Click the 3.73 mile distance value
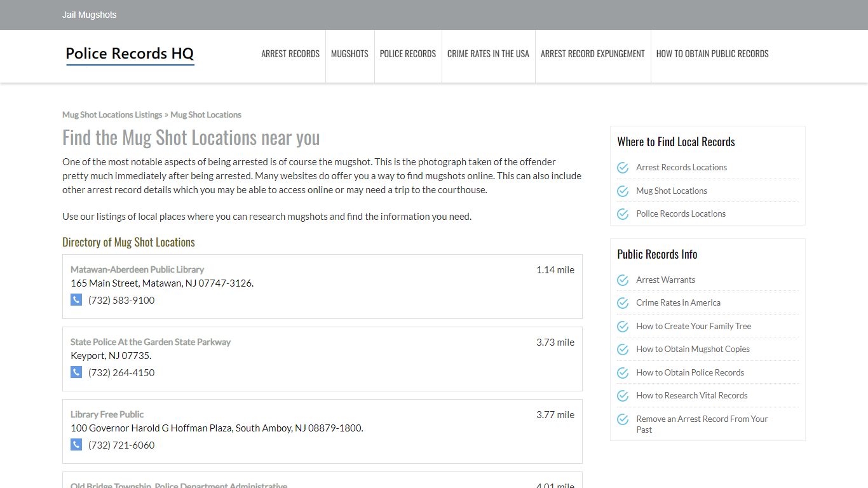The height and width of the screenshot is (488, 868). pyautogui.click(x=555, y=342)
